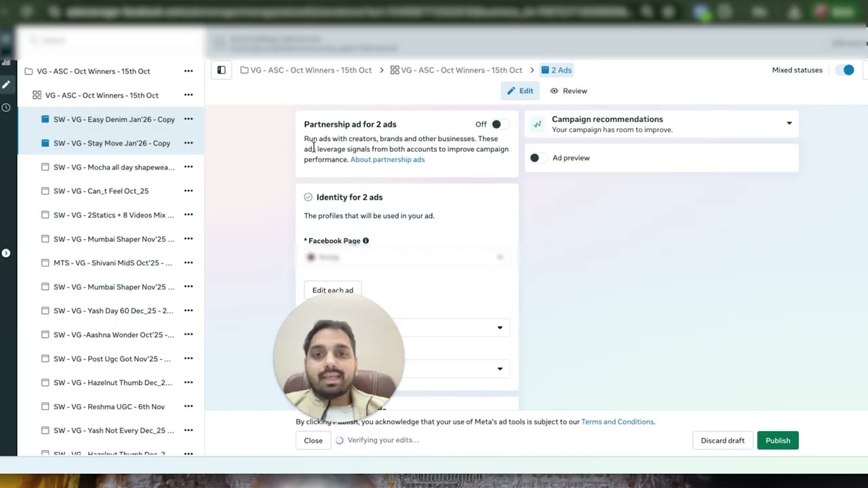
Task: Select the Aashna Wonder Oct'25 ad
Action: pos(111,335)
